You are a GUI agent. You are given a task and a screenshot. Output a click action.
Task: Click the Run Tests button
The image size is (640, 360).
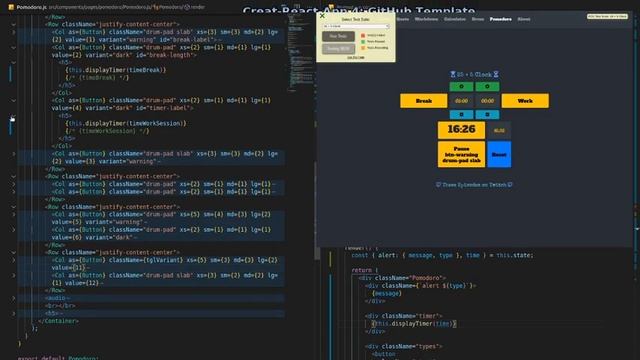click(338, 36)
